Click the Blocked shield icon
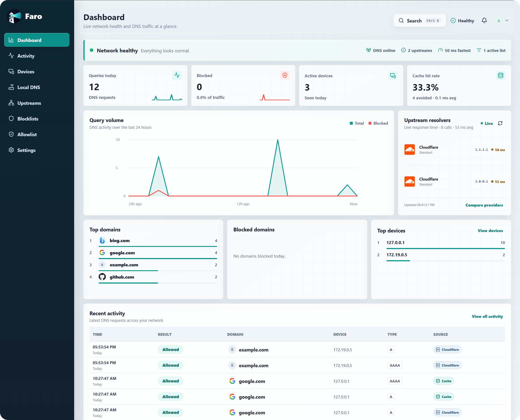This screenshot has width=520, height=420. pos(285,75)
